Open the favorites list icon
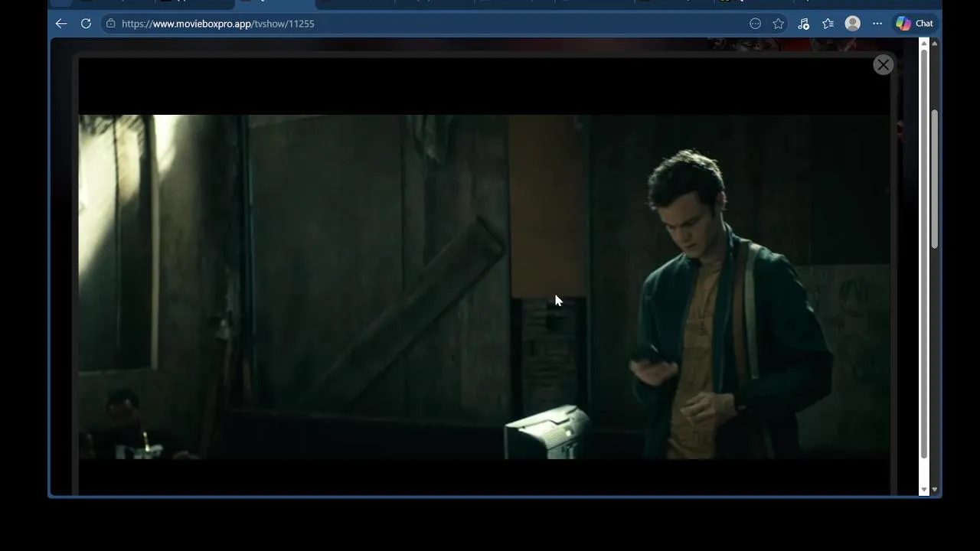This screenshot has height=551, width=980. pyautogui.click(x=828, y=24)
